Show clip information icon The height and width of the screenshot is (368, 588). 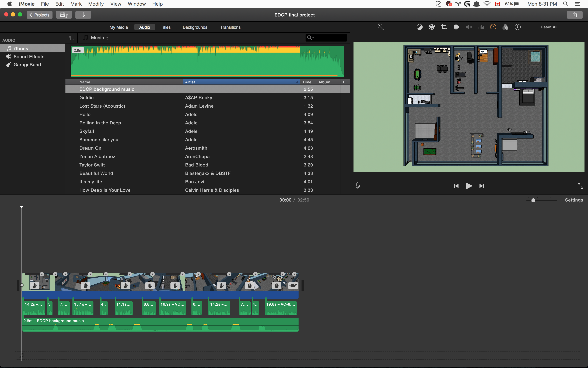(517, 27)
